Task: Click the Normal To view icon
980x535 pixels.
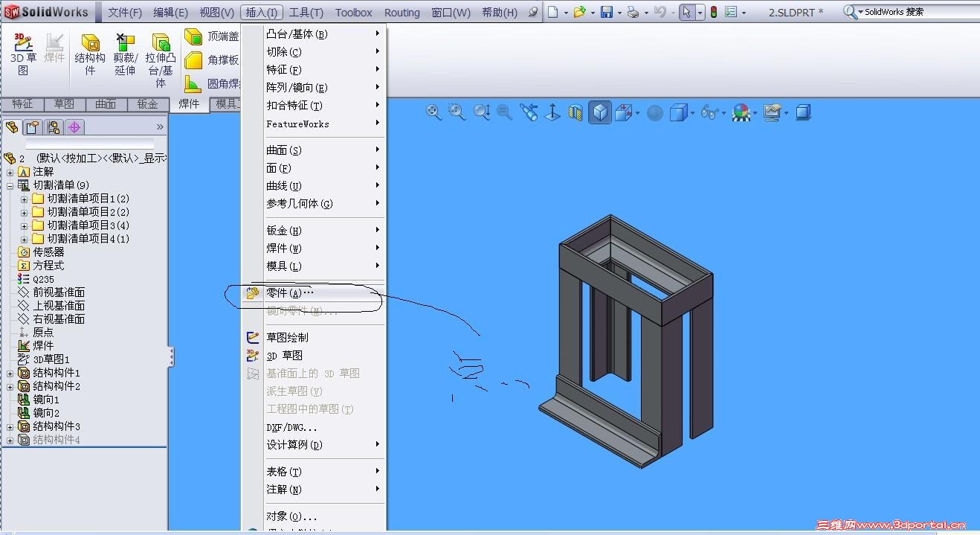Action: point(552,112)
